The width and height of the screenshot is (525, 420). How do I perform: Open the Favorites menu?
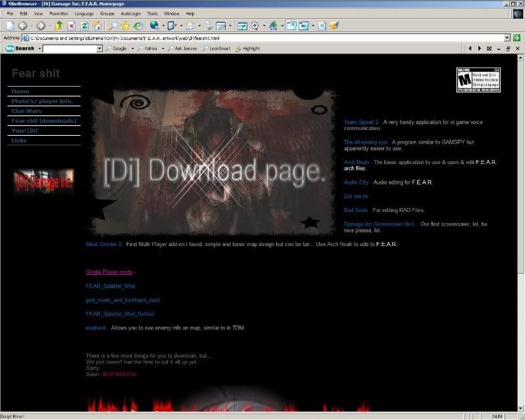coord(58,14)
